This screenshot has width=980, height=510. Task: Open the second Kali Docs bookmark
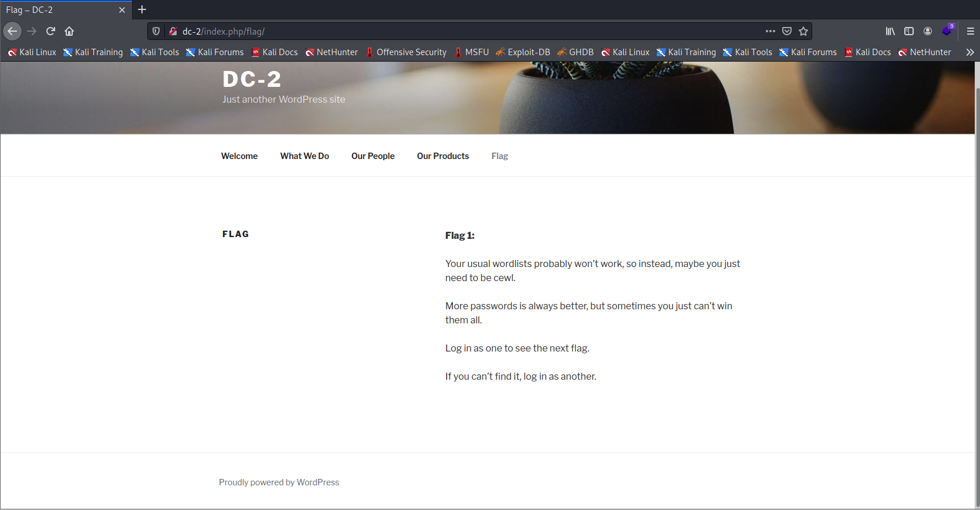(x=868, y=52)
